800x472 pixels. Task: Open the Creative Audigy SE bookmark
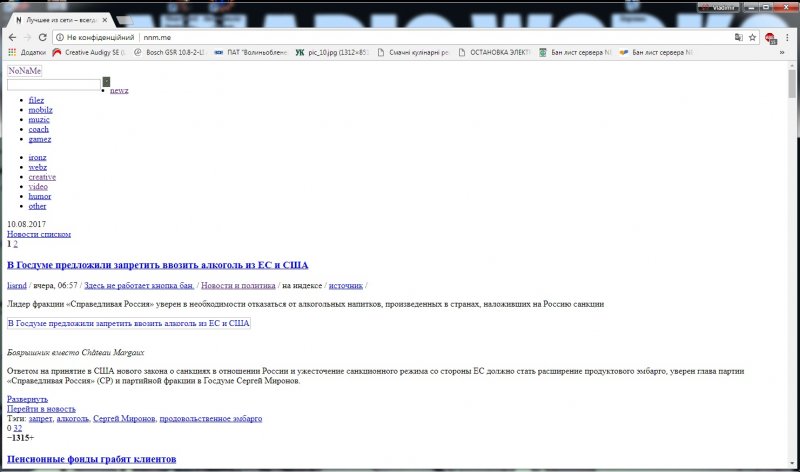click(x=89, y=52)
